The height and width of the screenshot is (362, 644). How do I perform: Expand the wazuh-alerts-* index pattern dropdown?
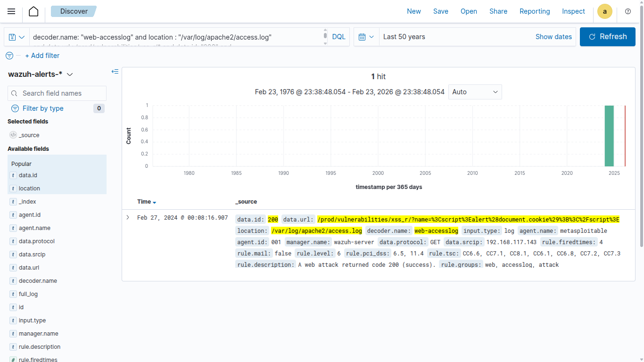[x=70, y=74]
